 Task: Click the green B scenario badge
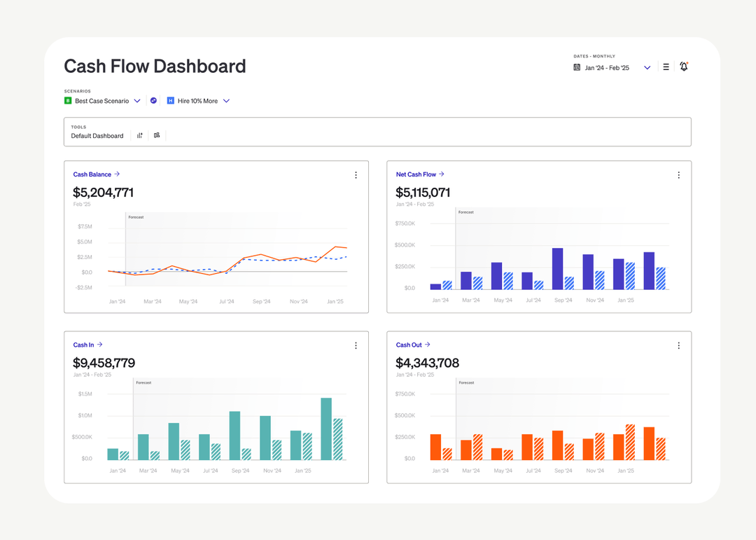pyautogui.click(x=68, y=100)
